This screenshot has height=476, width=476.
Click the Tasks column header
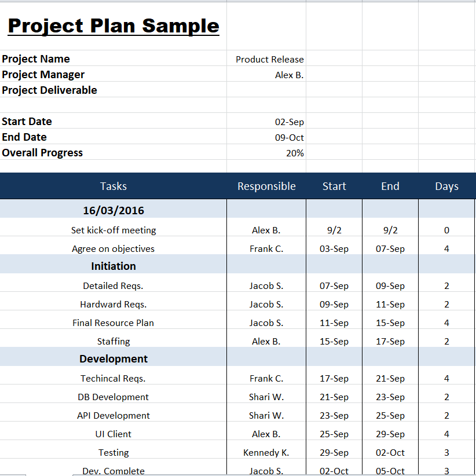(x=113, y=186)
